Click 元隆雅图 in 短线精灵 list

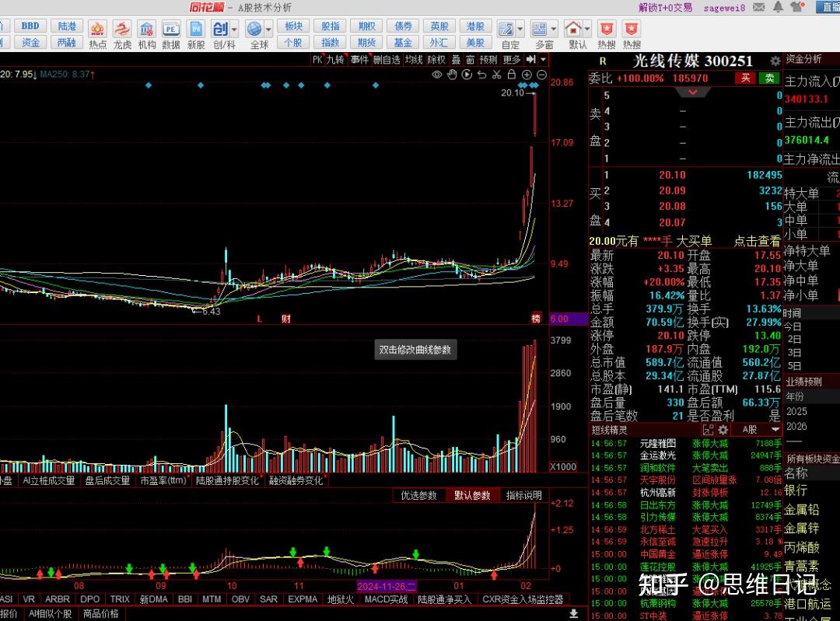click(658, 443)
